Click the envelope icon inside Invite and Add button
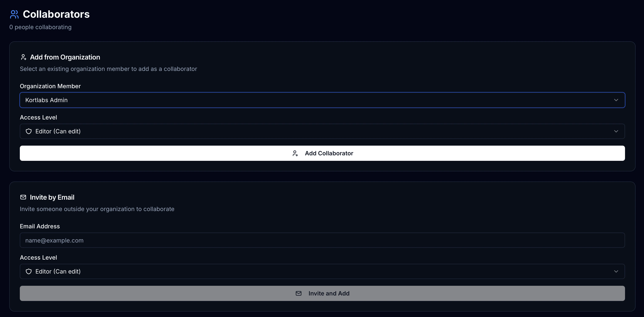 [x=299, y=293]
